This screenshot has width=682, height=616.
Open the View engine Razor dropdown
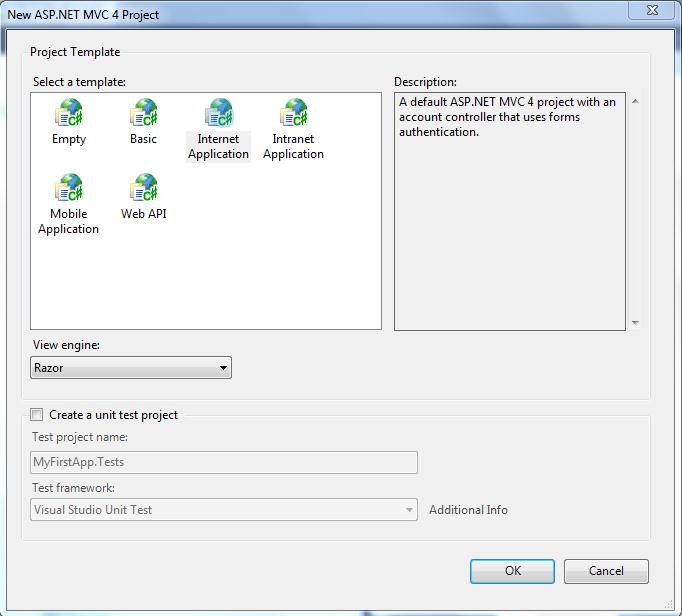click(x=131, y=368)
